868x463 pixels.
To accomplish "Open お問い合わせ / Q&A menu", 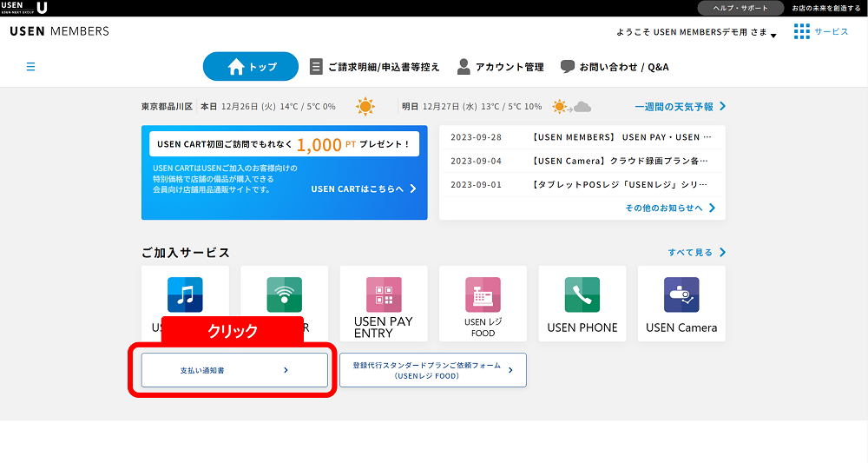I will click(x=615, y=67).
